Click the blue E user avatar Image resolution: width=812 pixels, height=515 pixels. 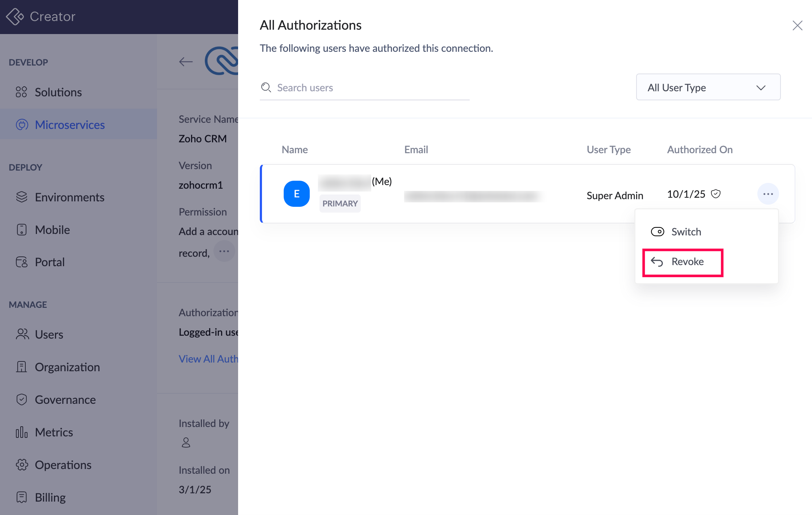click(296, 194)
